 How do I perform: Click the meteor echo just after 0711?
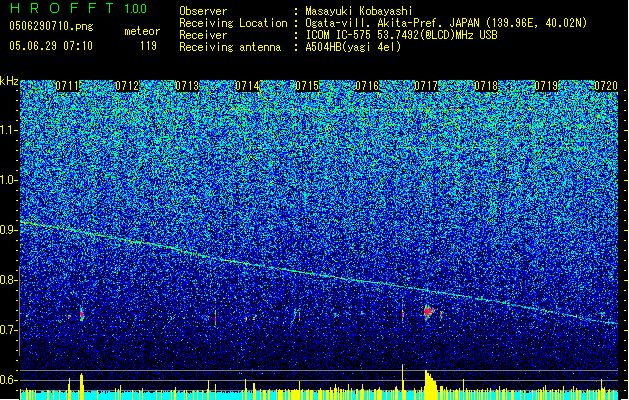82,314
